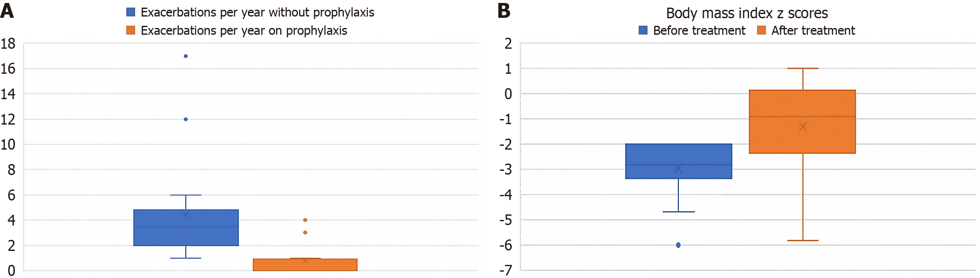Click the panel letter B label
Screen dimensions: 980x278
(x=504, y=11)
